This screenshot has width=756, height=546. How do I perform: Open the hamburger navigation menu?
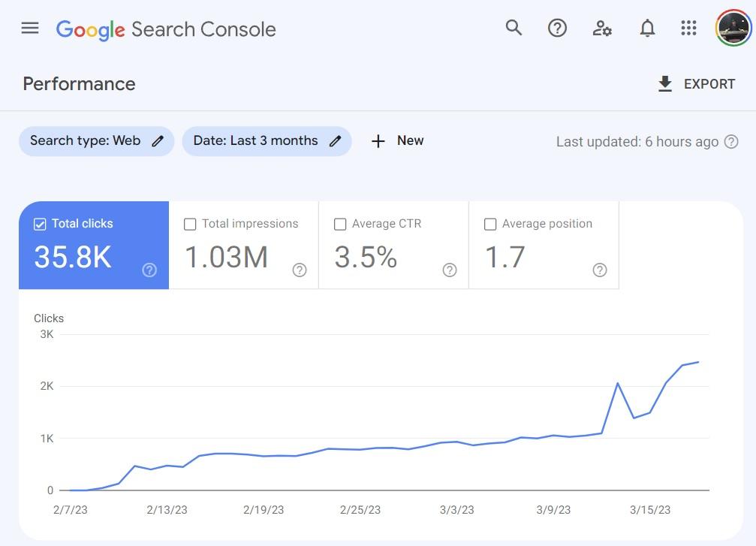[x=30, y=29]
